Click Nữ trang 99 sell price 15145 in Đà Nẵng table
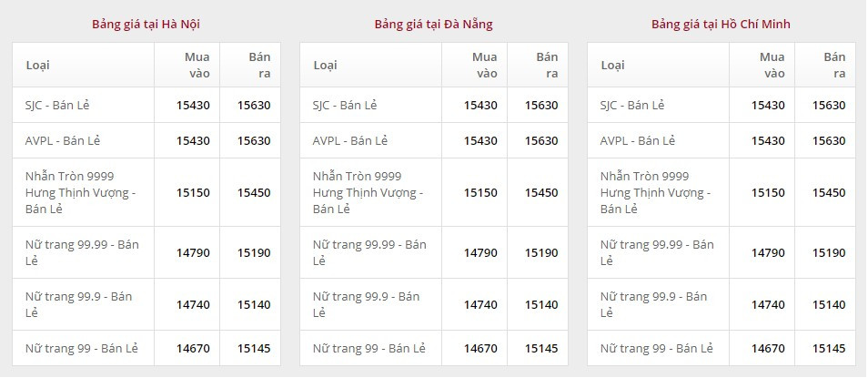 [x=541, y=348]
